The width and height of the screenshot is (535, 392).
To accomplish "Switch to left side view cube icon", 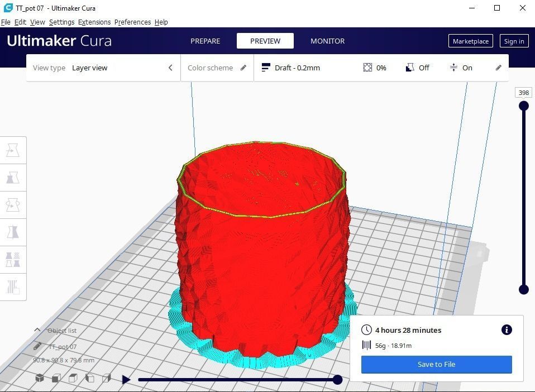I will pos(90,378).
